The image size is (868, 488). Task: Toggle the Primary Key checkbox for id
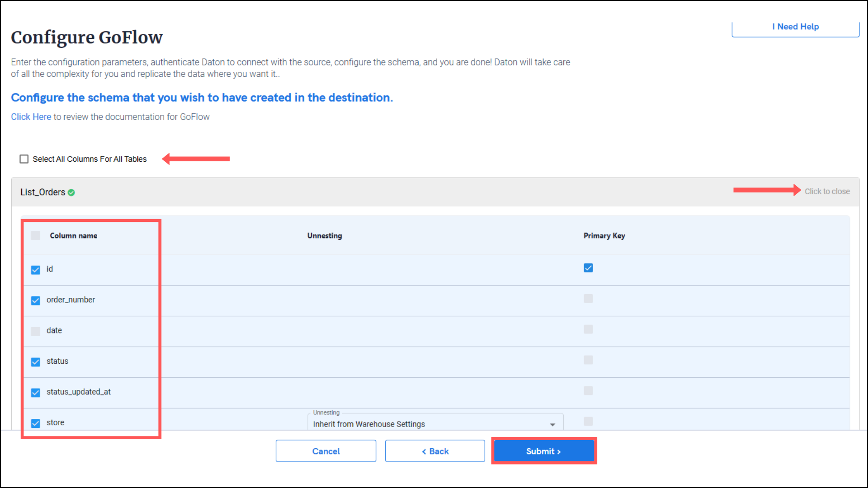(x=588, y=268)
